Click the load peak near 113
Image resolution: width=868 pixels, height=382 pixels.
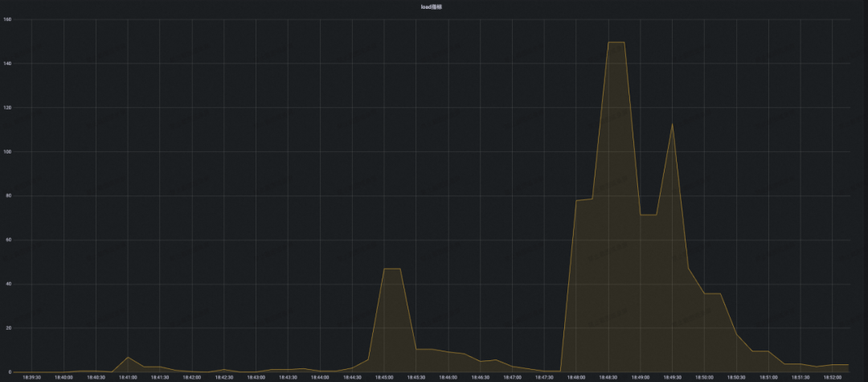tap(672, 124)
